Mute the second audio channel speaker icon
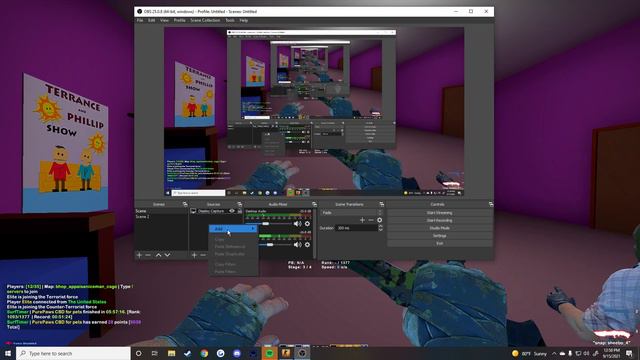 tap(298, 244)
